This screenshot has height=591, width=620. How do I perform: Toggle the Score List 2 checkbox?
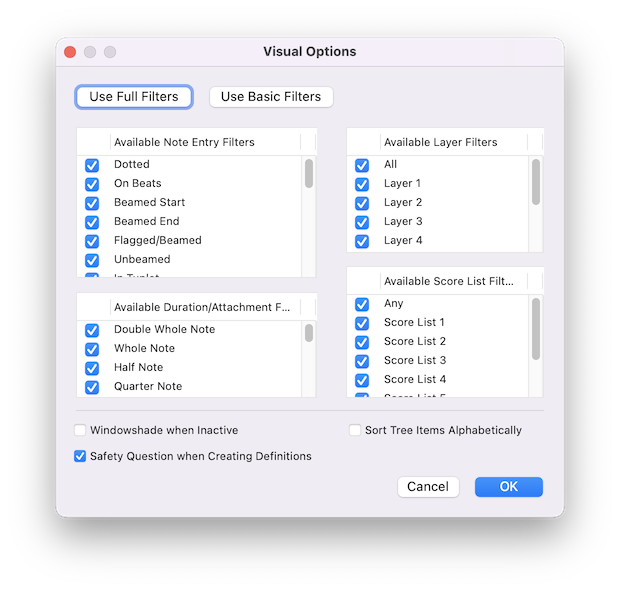362,342
